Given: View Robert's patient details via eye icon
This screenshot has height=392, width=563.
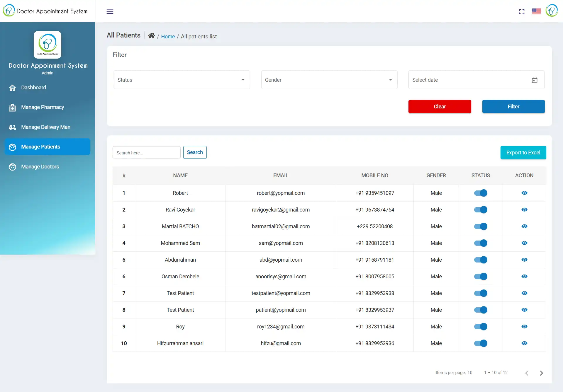Looking at the screenshot, I should [525, 193].
